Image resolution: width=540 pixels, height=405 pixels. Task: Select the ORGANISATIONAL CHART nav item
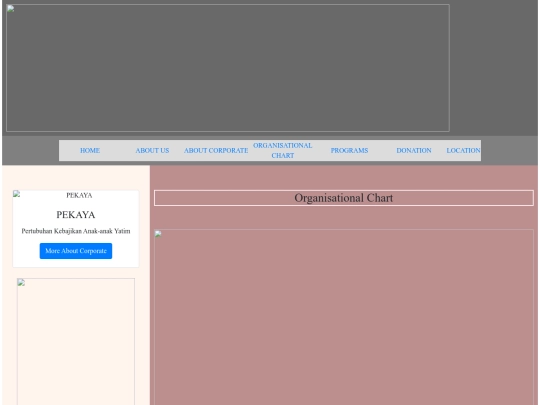tap(283, 150)
